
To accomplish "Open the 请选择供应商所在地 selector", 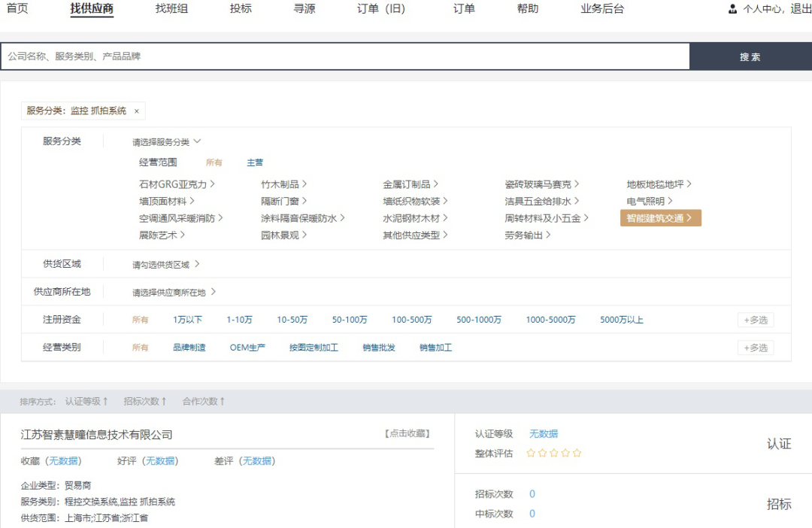I will [x=174, y=293].
